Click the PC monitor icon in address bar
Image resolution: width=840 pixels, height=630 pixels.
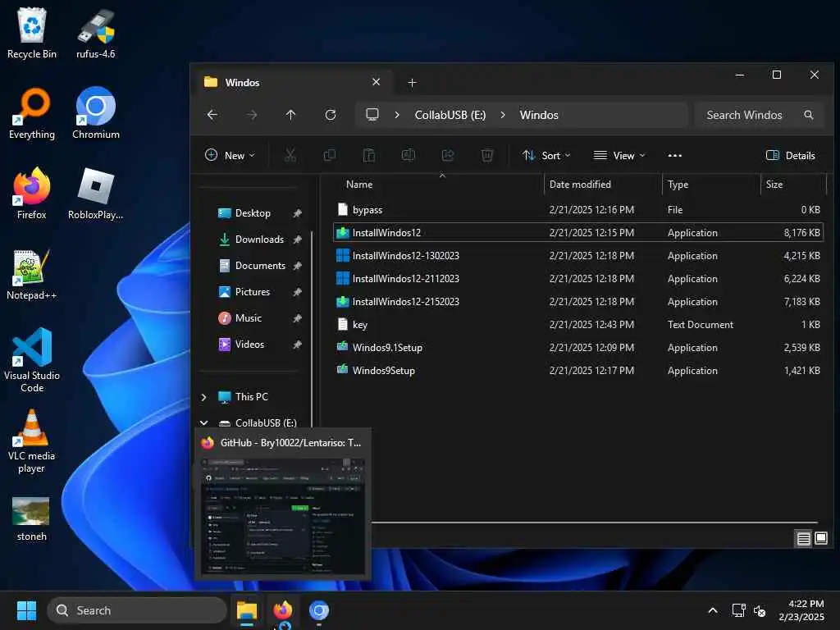click(372, 115)
